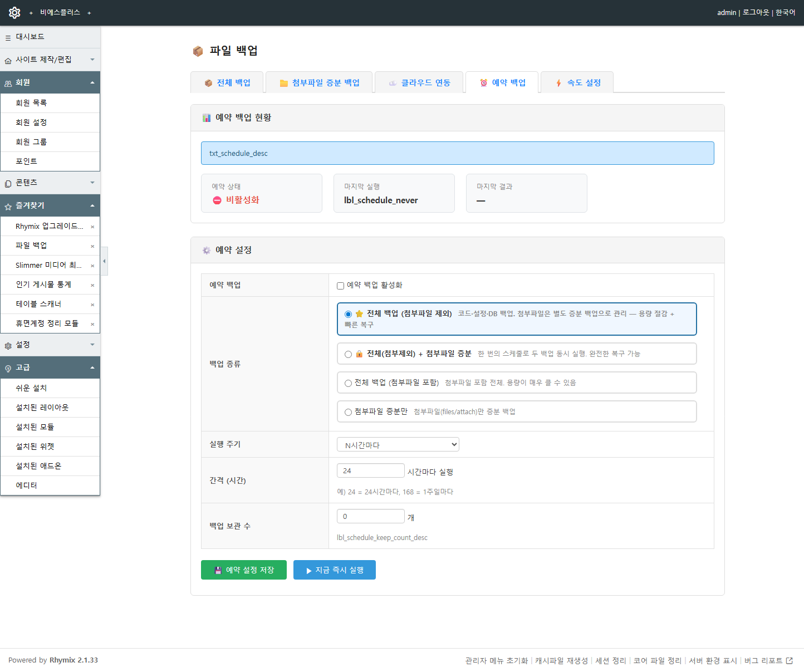This screenshot has width=804, height=672.
Task: Select 첨부파일 증분만 radio option
Action: (x=348, y=412)
